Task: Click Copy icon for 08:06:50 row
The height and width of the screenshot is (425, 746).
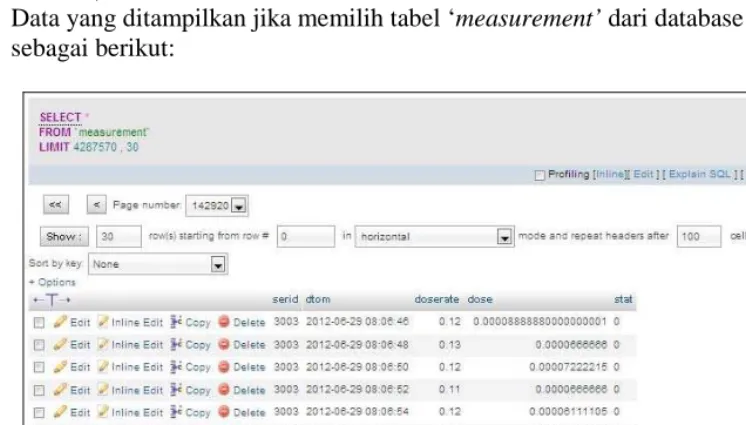Action: [x=176, y=366]
